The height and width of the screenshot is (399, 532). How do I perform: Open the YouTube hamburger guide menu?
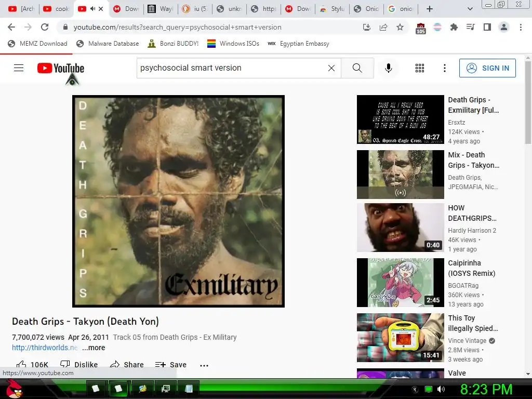pos(19,68)
